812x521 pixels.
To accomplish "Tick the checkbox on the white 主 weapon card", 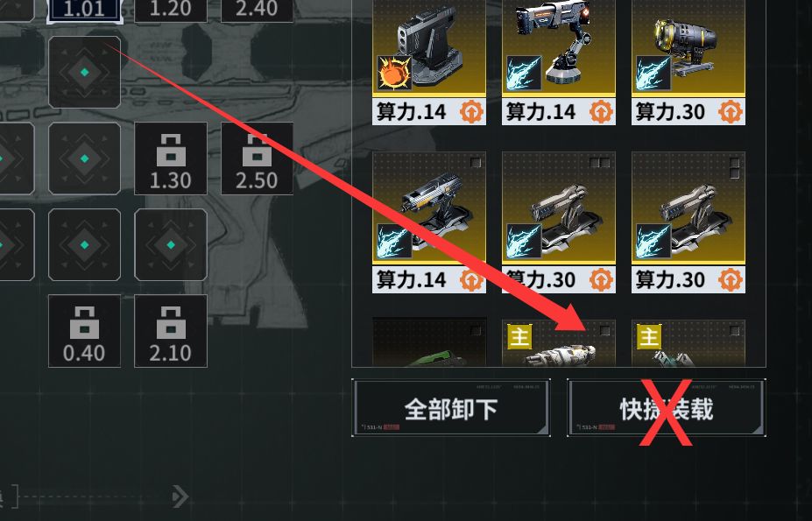I will (605, 330).
